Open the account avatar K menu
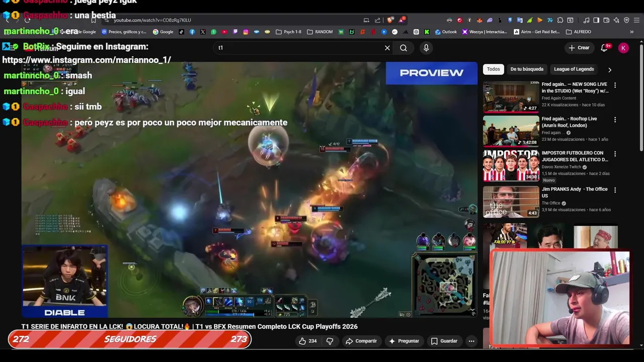This screenshot has height=362, width=644. (x=623, y=48)
